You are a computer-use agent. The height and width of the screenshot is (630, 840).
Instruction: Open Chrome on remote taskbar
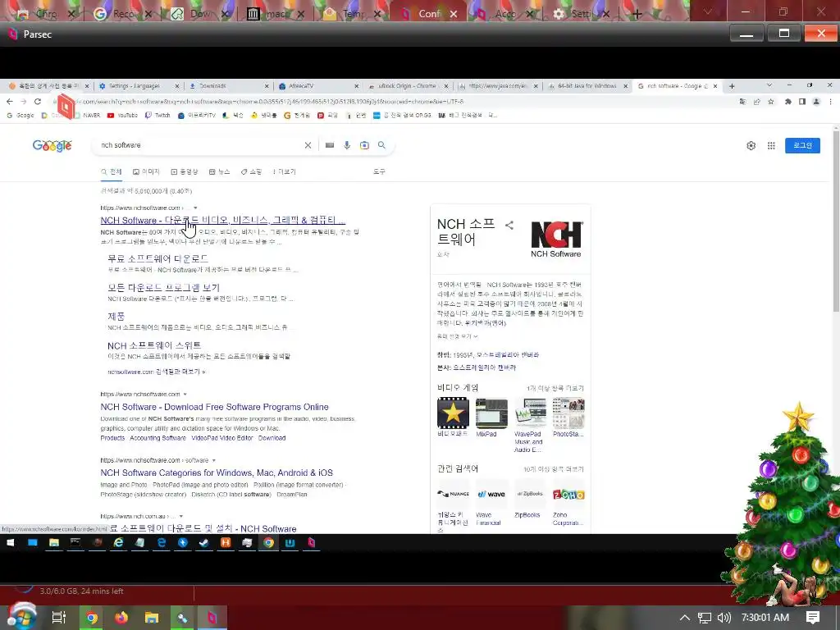(268, 543)
